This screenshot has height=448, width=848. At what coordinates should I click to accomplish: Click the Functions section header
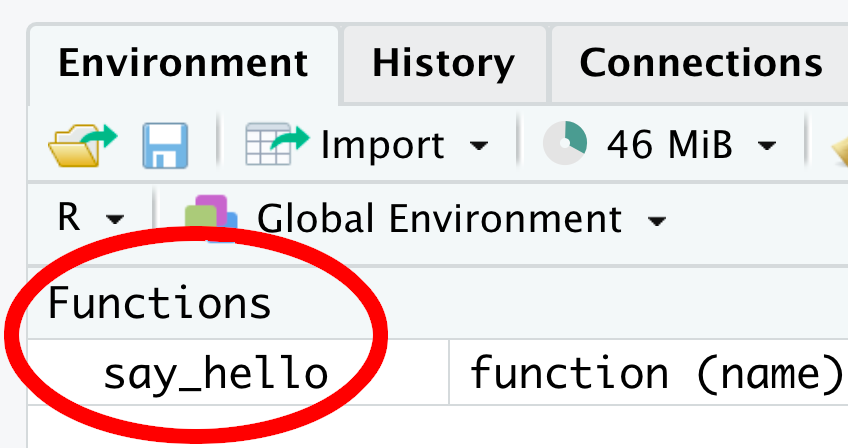pyautogui.click(x=160, y=303)
